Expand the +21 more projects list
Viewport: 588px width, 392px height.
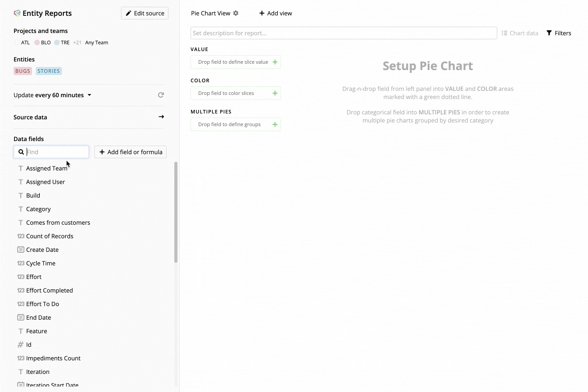click(77, 43)
